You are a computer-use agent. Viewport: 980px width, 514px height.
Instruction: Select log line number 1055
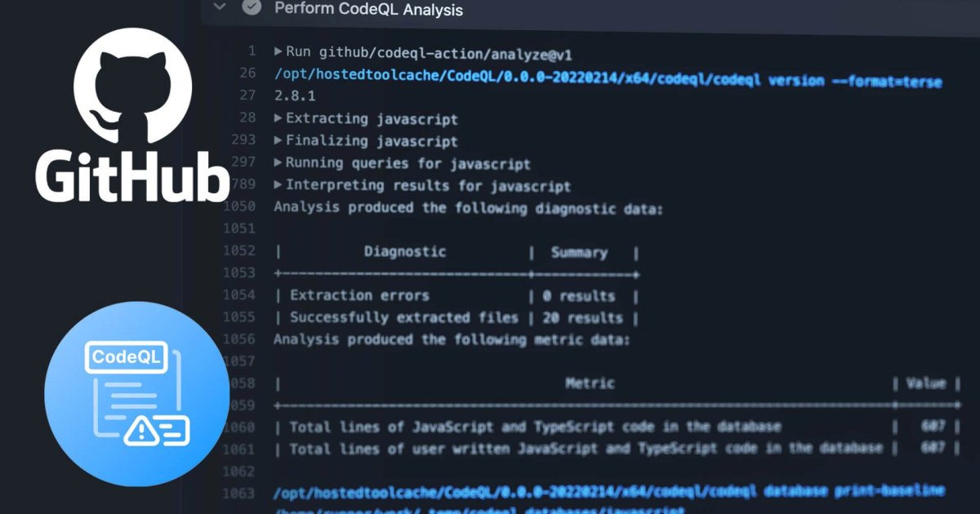pos(239,317)
